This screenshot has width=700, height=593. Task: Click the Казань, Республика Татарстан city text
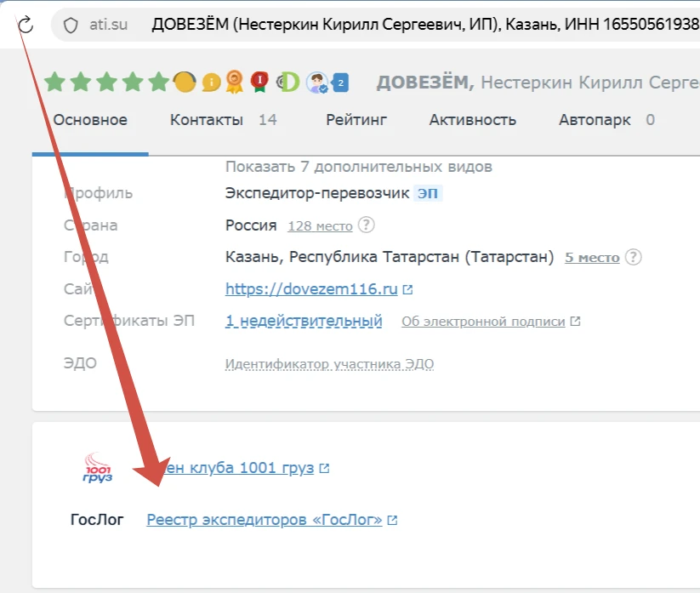[x=390, y=257]
